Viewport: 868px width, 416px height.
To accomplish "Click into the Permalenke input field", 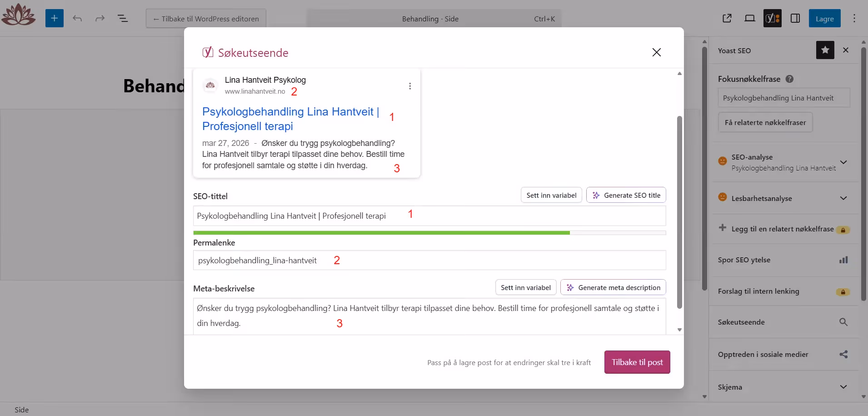I will [429, 261].
